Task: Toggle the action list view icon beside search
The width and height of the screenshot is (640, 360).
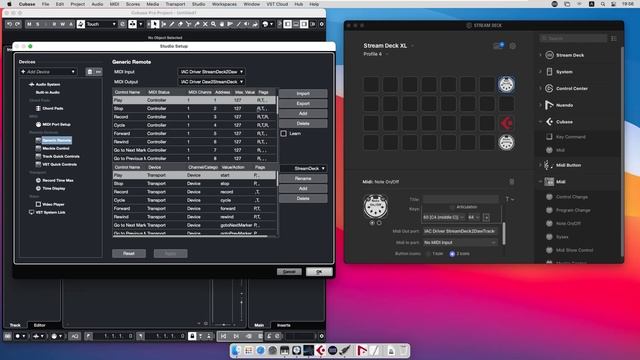Action: click(x=613, y=38)
